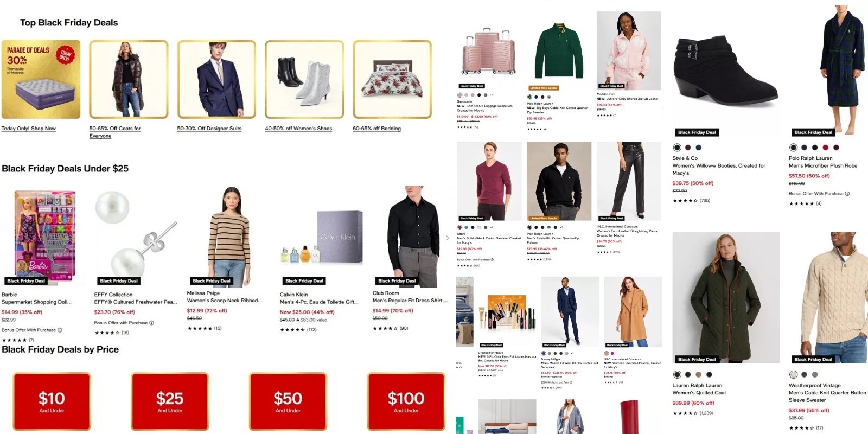Open the 40-50% off Women's Shoes link

298,129
